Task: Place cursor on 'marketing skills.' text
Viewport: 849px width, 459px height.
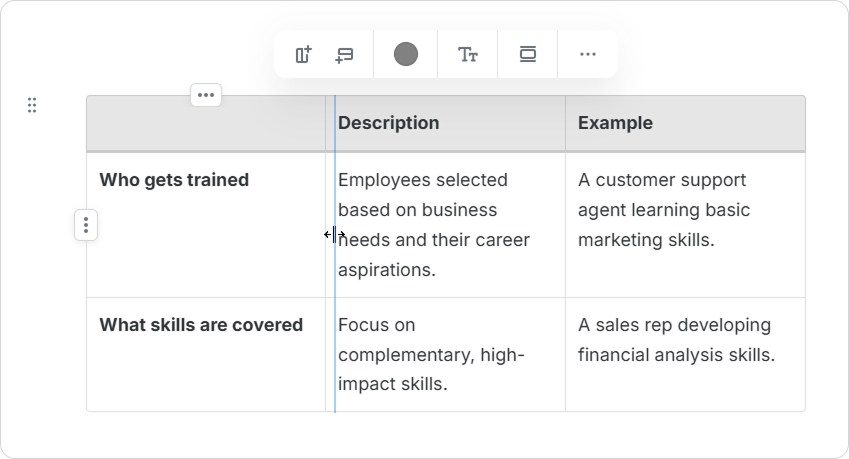Action: click(646, 240)
